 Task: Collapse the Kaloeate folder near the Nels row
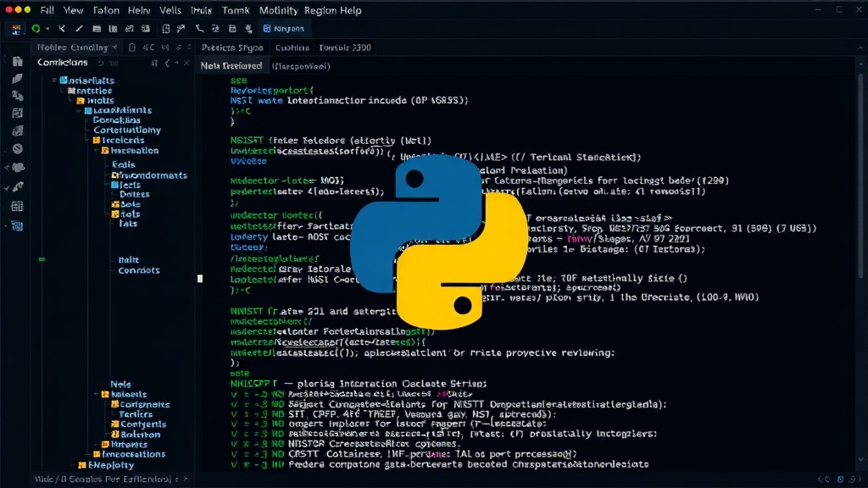click(97, 394)
